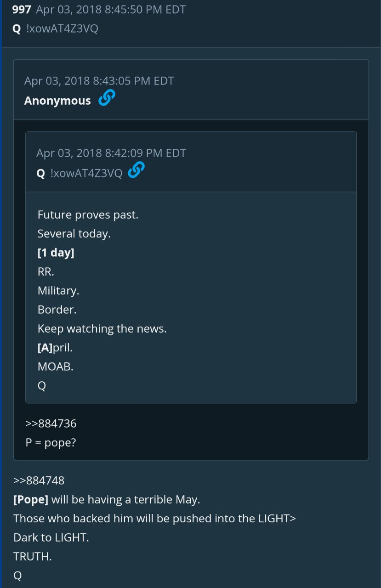Click the MOAB. line in quote
The width and height of the screenshot is (381, 588).
(55, 367)
